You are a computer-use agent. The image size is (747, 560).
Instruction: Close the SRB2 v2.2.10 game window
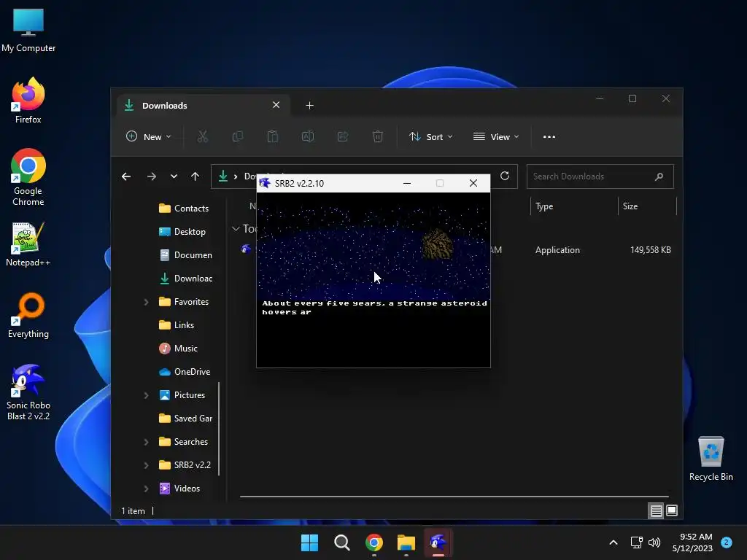click(x=473, y=183)
